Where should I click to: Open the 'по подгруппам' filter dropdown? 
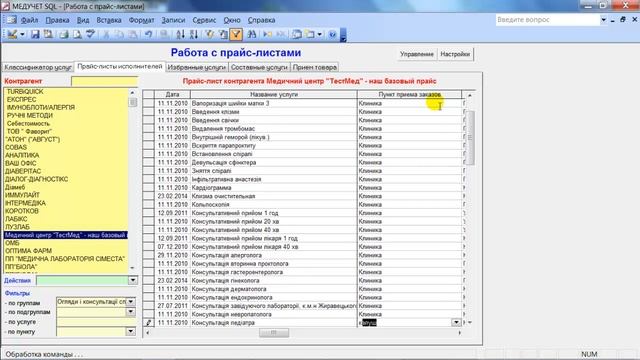click(131, 312)
